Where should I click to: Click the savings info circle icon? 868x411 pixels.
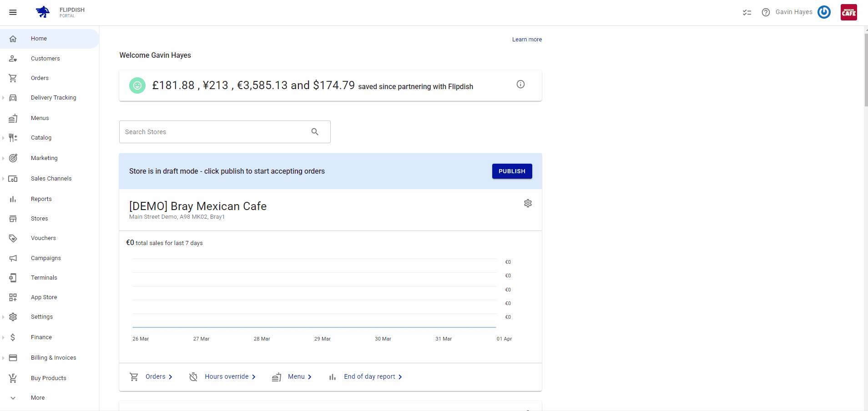pos(520,84)
